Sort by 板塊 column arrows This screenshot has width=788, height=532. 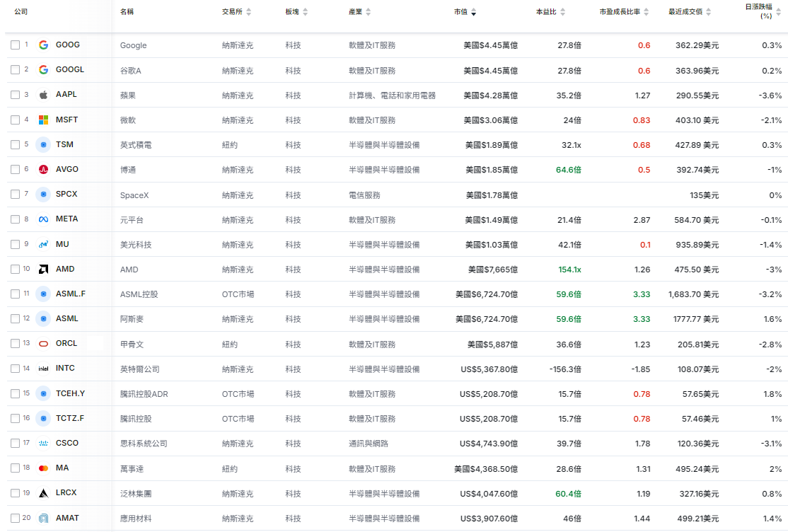[305, 12]
